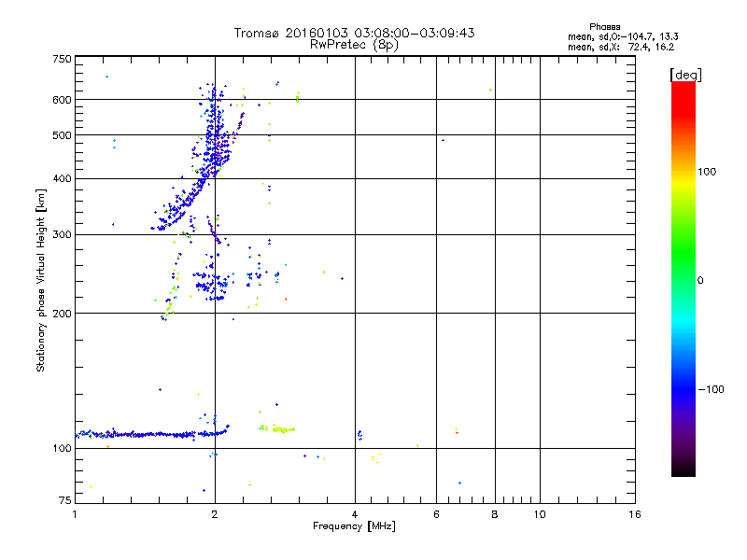Click the '[deg]' colorbar unit label
Image resolution: width=747 pixels, height=560 pixels.
coord(685,75)
